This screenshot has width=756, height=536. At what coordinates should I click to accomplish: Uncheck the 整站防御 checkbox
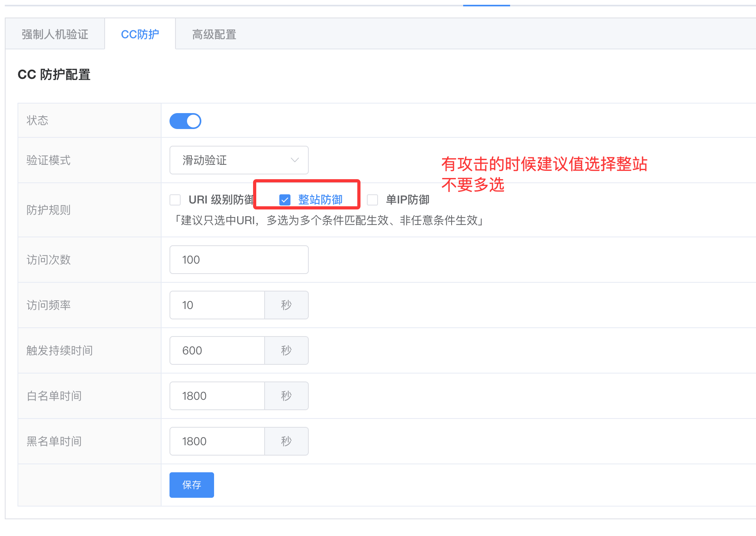[x=285, y=200]
